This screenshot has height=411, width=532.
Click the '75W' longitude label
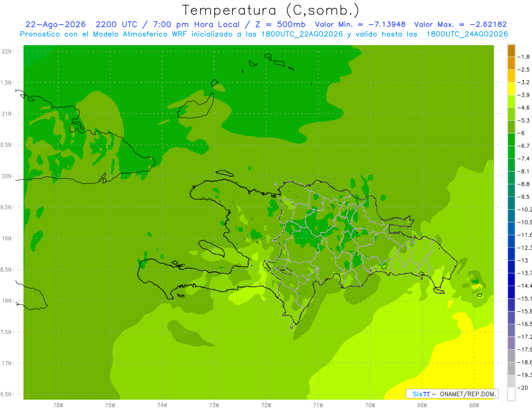click(110, 405)
